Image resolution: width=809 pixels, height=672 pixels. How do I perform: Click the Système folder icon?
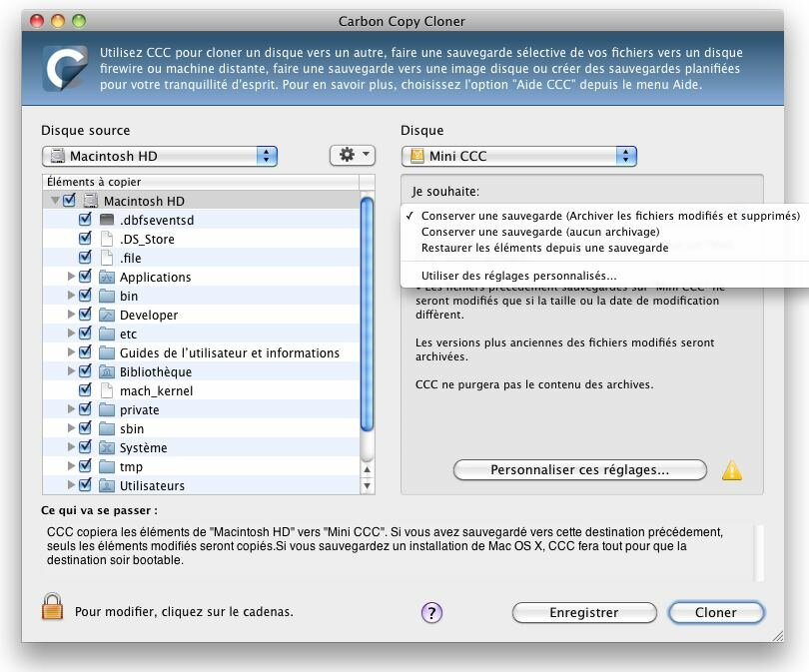[x=106, y=447]
